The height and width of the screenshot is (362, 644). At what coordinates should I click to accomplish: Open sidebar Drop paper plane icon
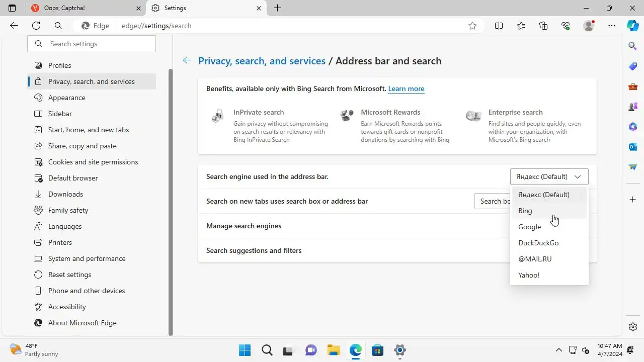coord(633,166)
